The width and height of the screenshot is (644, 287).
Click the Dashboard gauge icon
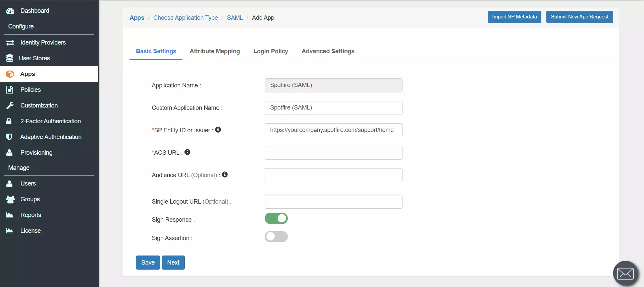coord(10,11)
